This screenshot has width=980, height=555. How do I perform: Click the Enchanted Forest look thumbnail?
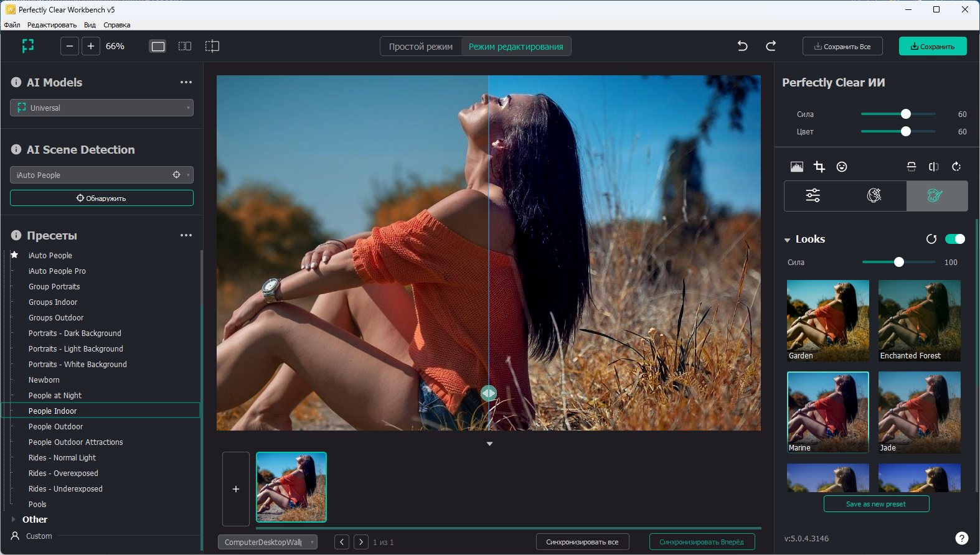pos(919,320)
